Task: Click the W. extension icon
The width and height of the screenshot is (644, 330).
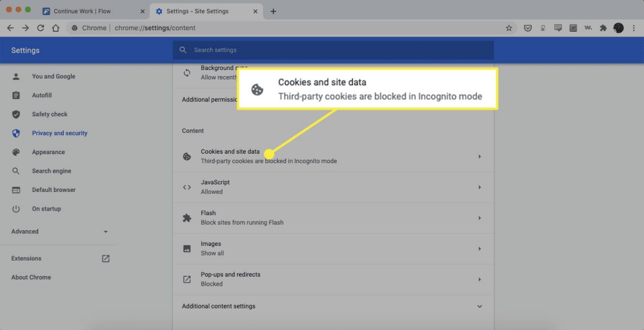Action: (x=588, y=28)
